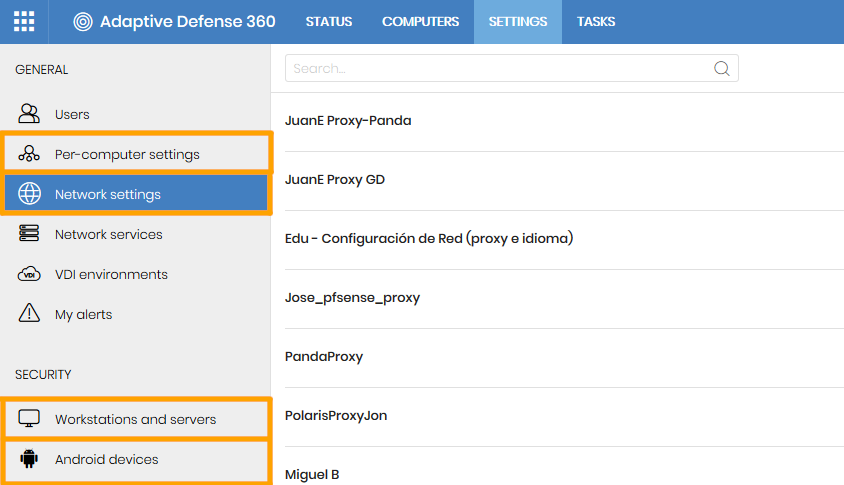The image size is (844, 485).
Task: Open Network services server icon
Action: coord(29,234)
